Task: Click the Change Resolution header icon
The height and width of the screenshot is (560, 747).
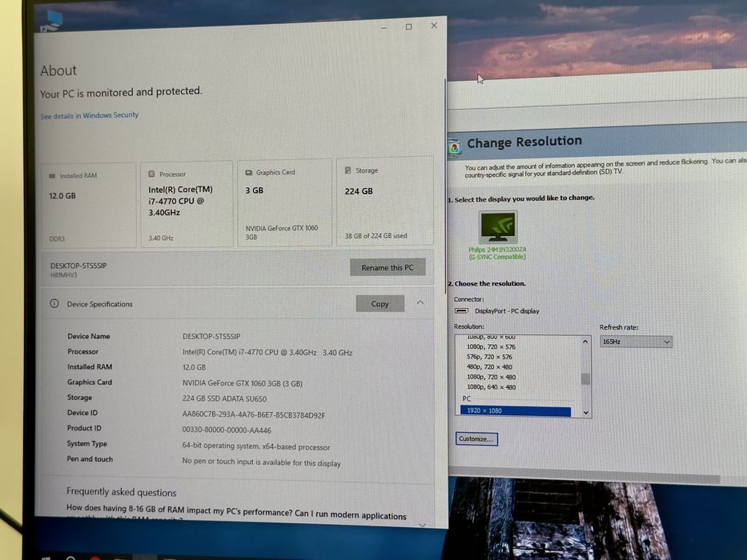Action: pyautogui.click(x=455, y=147)
